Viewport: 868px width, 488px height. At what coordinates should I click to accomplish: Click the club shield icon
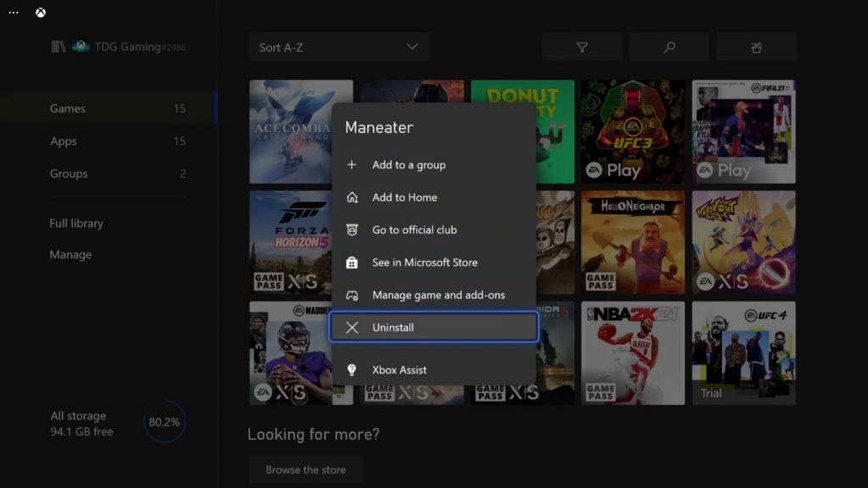click(x=352, y=230)
